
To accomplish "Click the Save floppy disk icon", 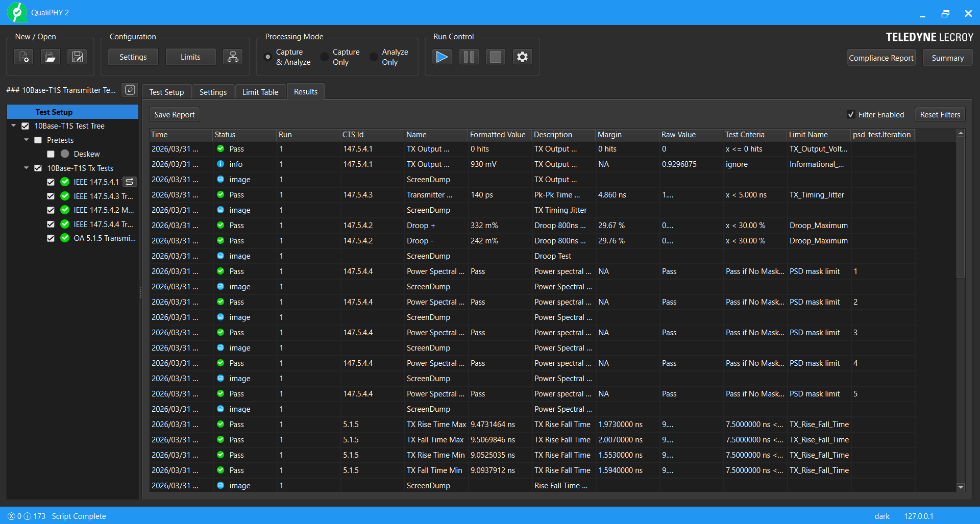I will pos(77,57).
